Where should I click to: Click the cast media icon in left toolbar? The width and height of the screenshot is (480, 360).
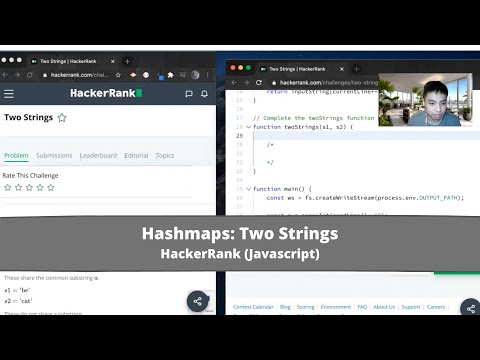tap(183, 75)
